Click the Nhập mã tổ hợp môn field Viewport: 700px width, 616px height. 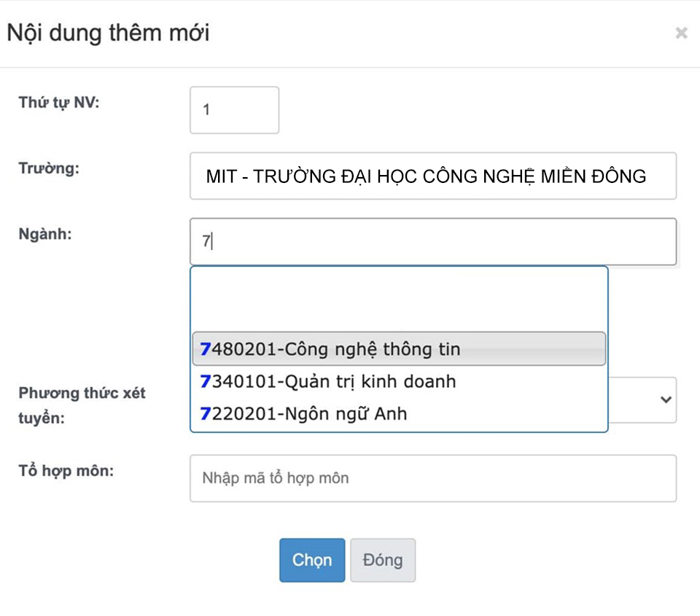click(x=432, y=478)
